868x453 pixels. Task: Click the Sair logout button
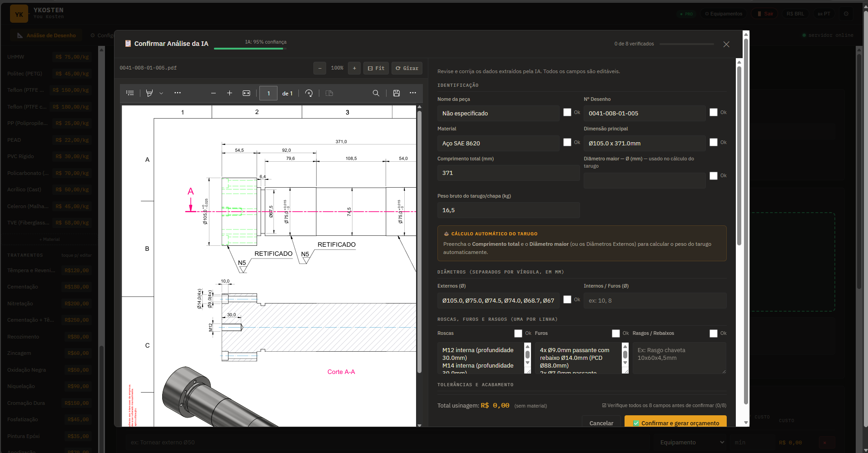tap(765, 14)
